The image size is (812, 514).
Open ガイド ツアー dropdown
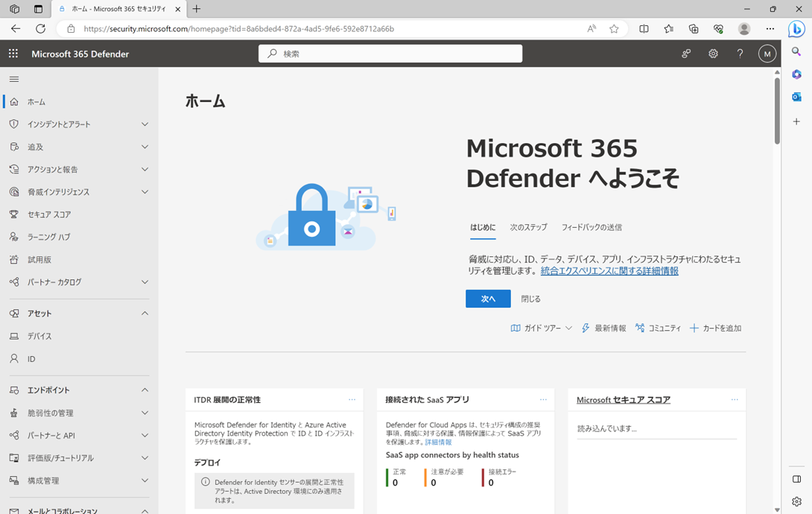(x=541, y=329)
